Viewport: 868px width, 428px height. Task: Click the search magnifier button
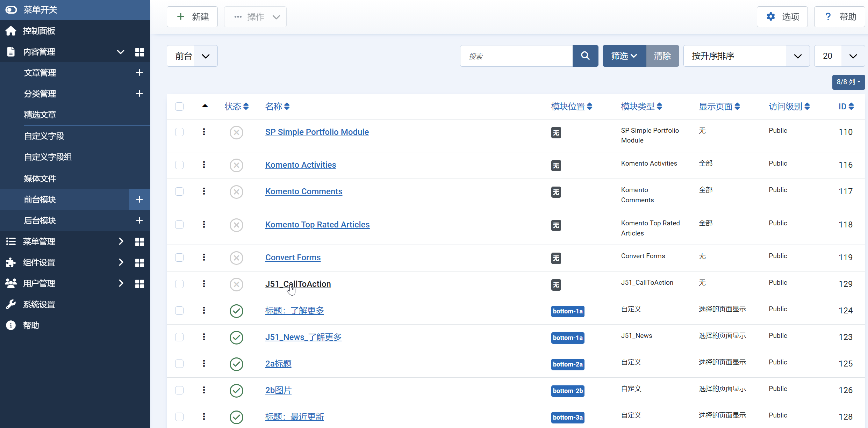coord(585,56)
